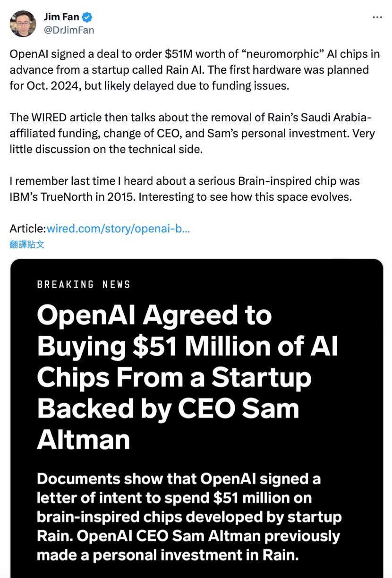The width and height of the screenshot is (392, 578).
Task: Click the paragraph starting "I remember last time"
Action: 184,189
